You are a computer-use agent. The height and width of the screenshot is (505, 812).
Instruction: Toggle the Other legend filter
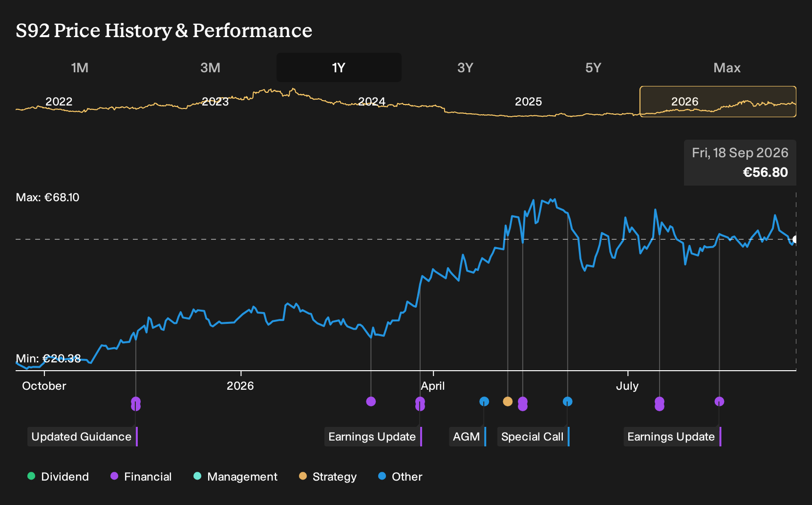click(400, 477)
